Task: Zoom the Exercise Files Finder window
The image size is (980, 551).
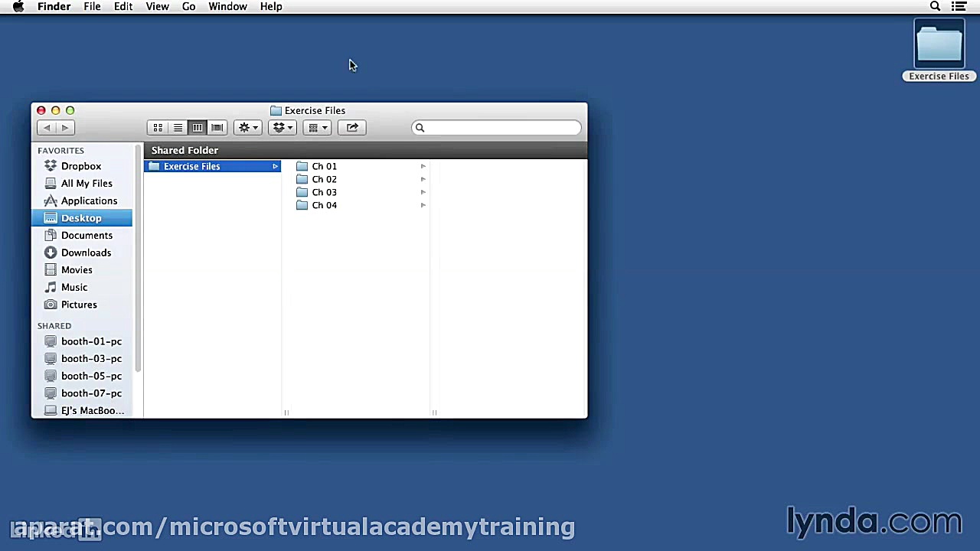Action: click(x=70, y=110)
